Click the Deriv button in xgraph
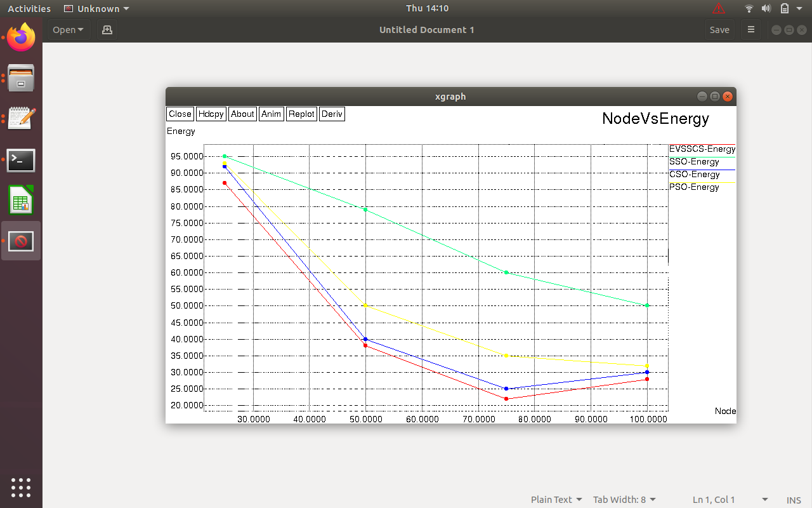812x508 pixels. coord(332,114)
